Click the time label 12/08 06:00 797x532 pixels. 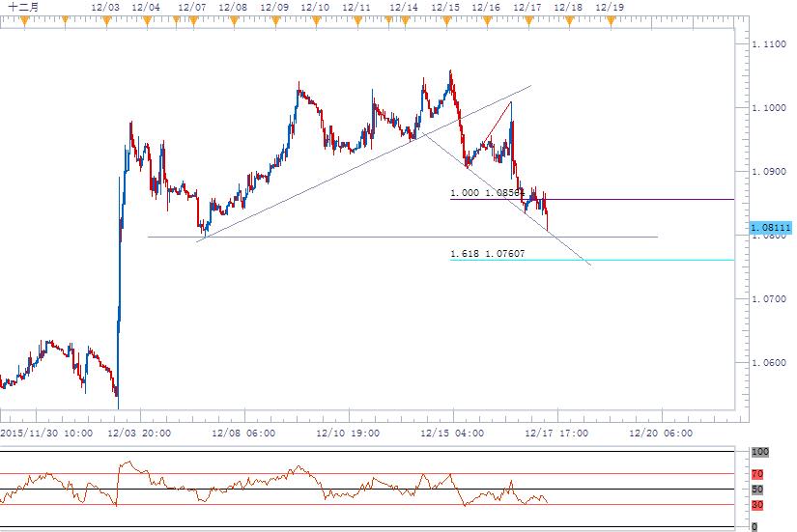[243, 434]
